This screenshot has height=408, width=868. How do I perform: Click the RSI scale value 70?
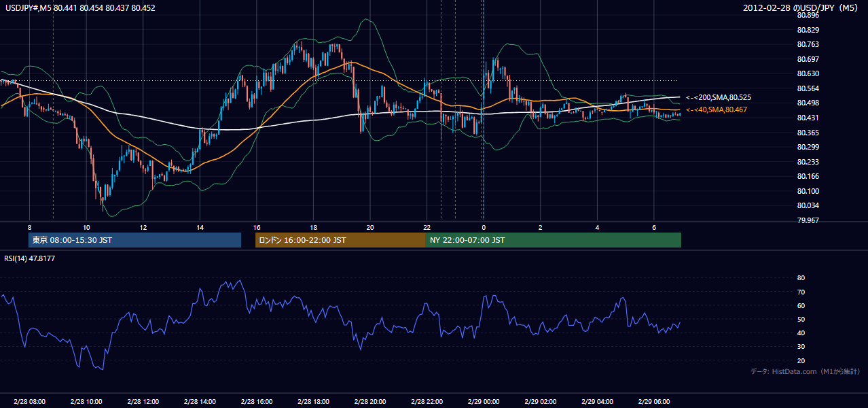(x=801, y=292)
